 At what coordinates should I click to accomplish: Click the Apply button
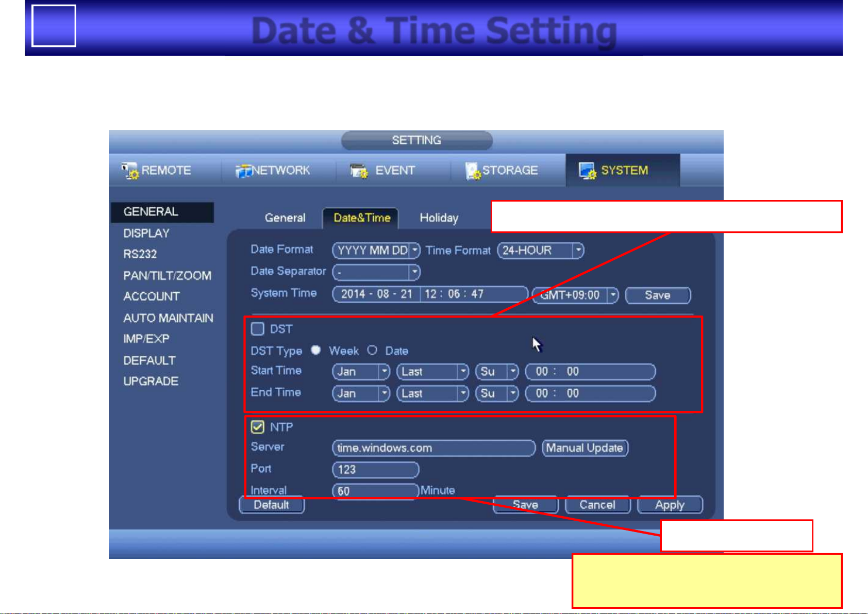pyautogui.click(x=670, y=505)
